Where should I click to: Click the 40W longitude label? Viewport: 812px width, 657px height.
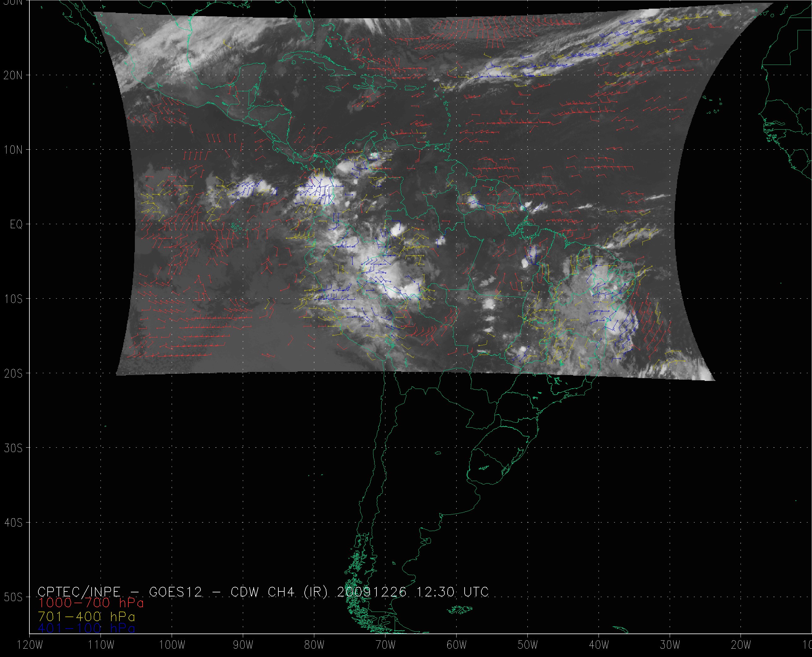pyautogui.click(x=599, y=645)
